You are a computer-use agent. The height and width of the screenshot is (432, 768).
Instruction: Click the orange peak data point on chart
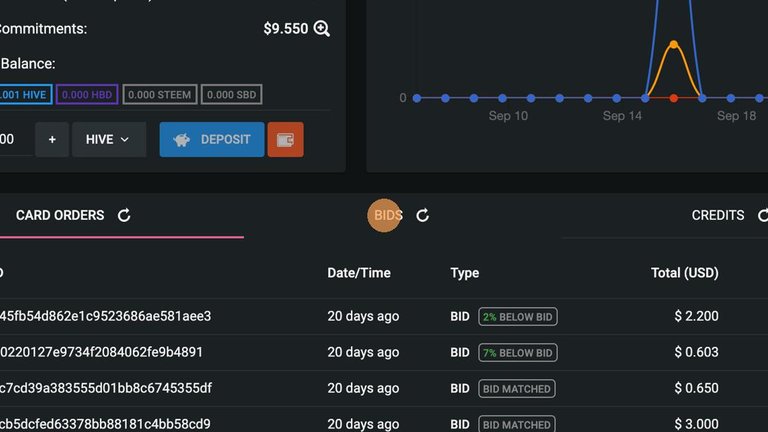[673, 45]
